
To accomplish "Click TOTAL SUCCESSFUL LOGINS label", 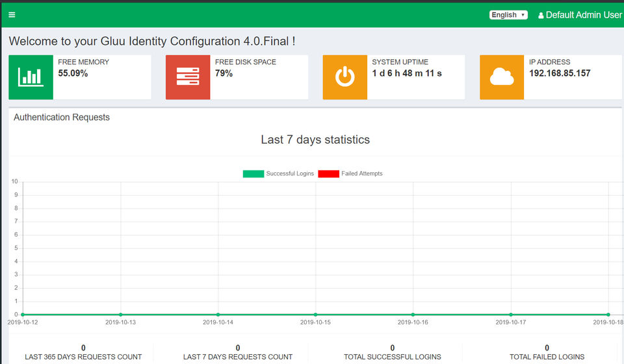I will pos(393,357).
